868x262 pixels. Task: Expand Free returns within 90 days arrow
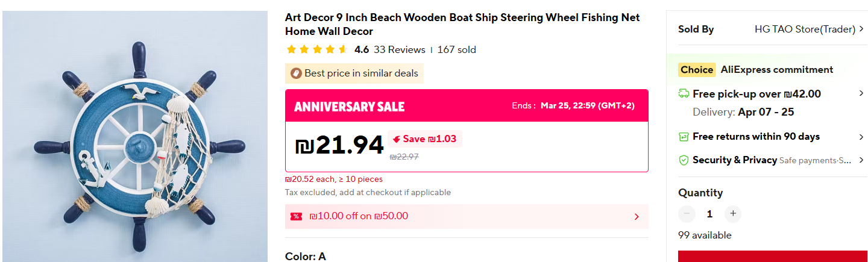click(861, 137)
